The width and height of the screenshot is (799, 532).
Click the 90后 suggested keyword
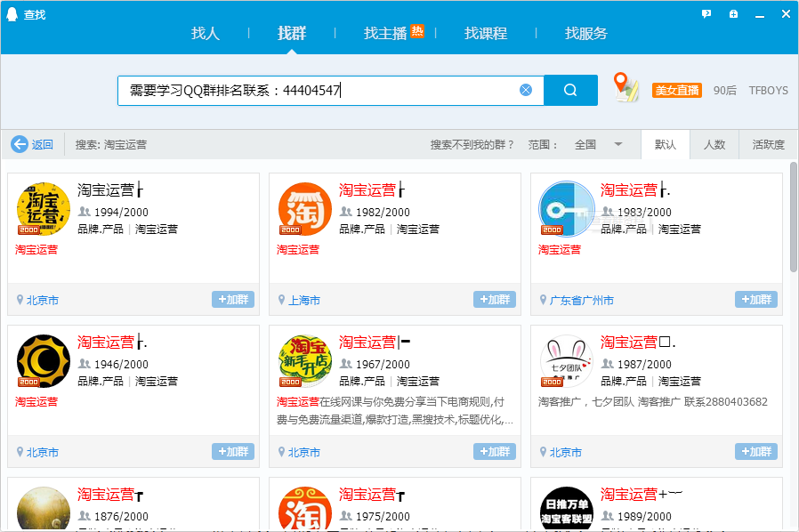coord(724,90)
